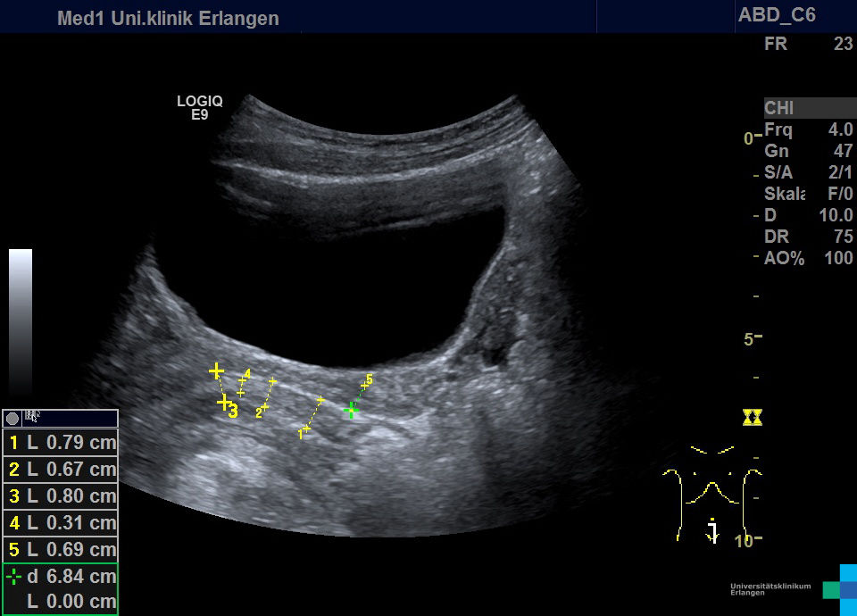Select caliper label number 1 on image
This screenshot has height=616, width=857.
pos(301,434)
